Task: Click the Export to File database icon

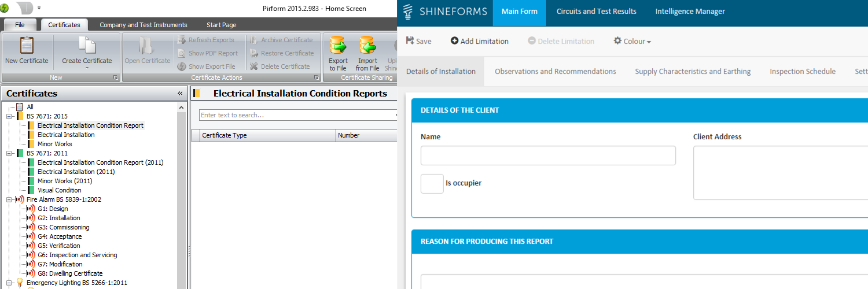Action: pos(338,45)
